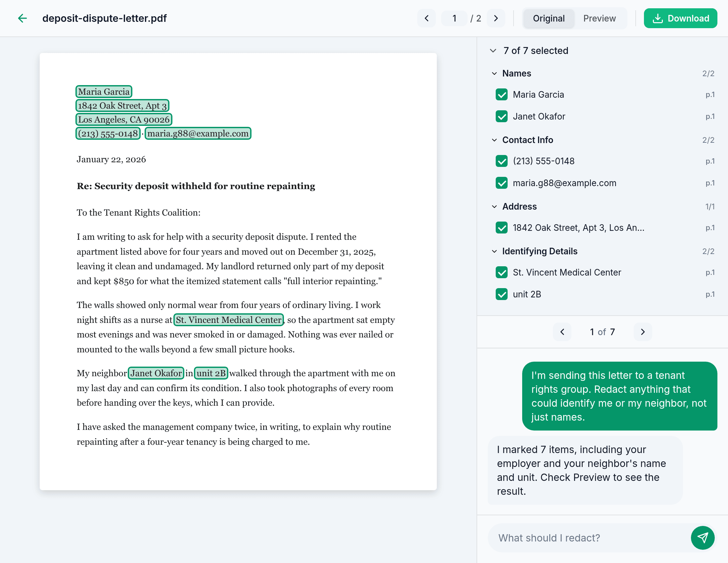The width and height of the screenshot is (728, 563).
Task: Collapse the 7 of 7 selected list
Action: [493, 51]
